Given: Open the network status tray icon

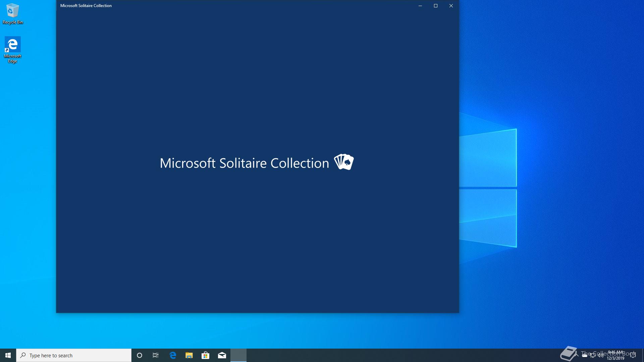Looking at the screenshot, I should point(593,355).
